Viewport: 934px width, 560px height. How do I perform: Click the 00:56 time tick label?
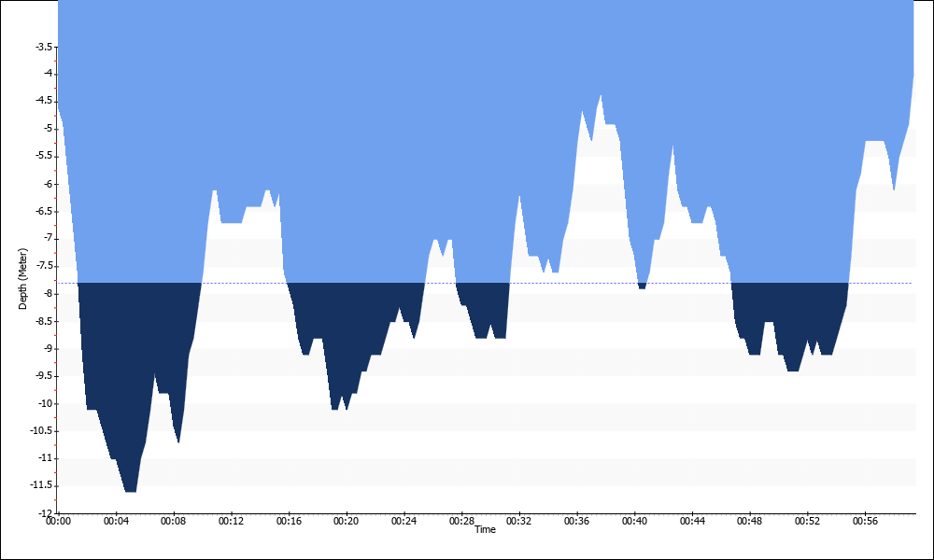865,521
